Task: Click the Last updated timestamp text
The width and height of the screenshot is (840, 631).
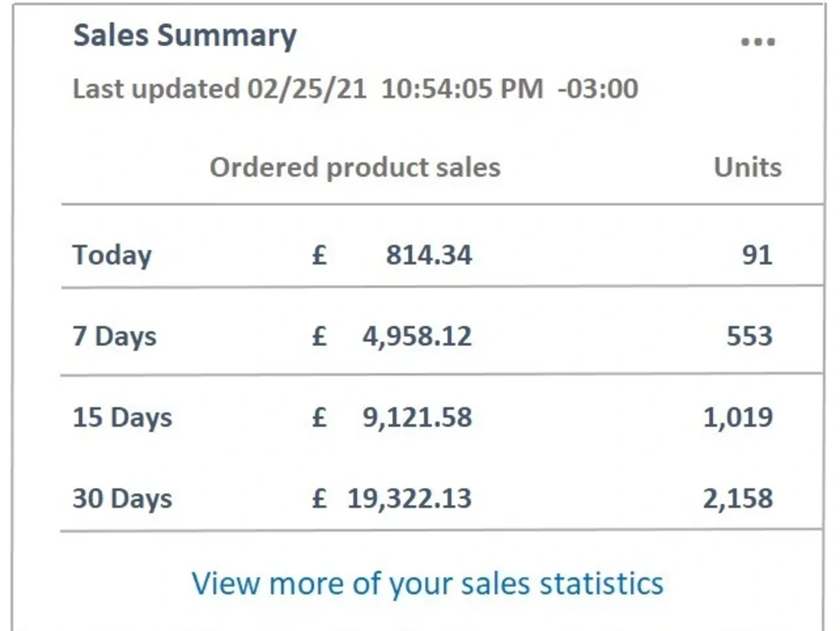Action: click(355, 88)
